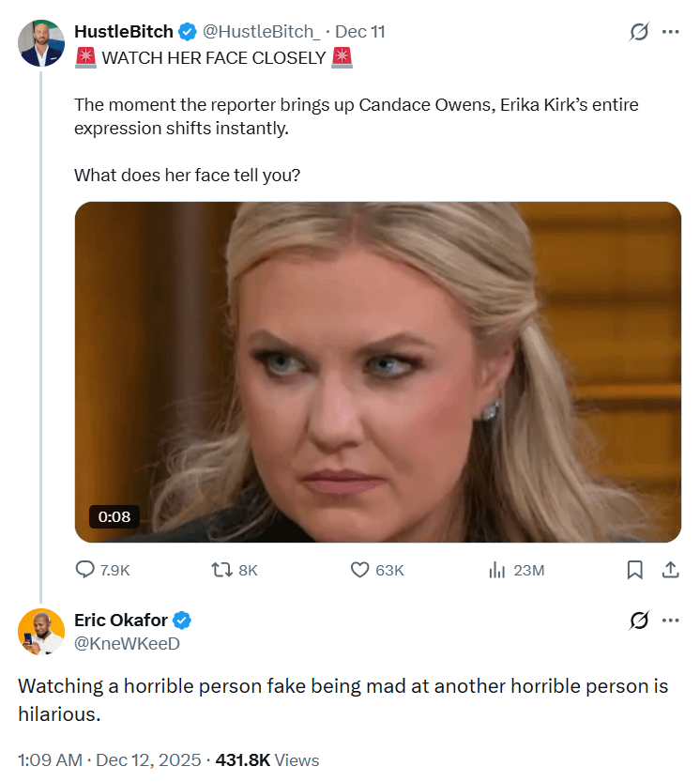Open the more options menu on Eric Okafor's post

point(670,621)
